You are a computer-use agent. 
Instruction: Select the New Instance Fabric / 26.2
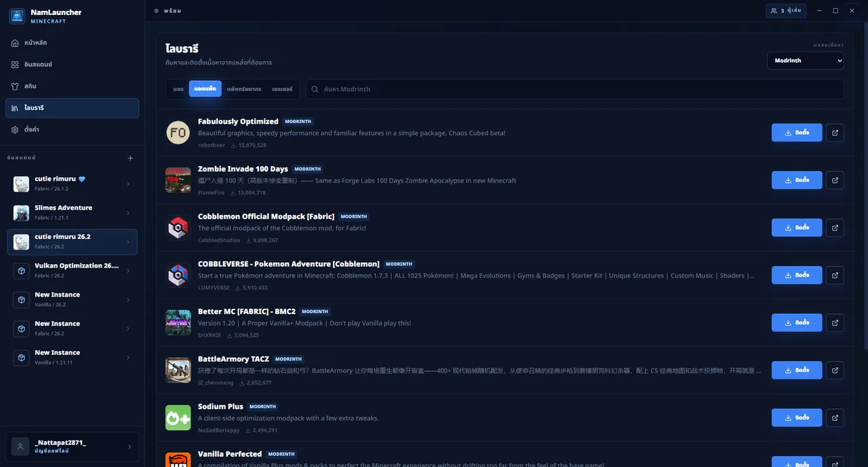72,329
